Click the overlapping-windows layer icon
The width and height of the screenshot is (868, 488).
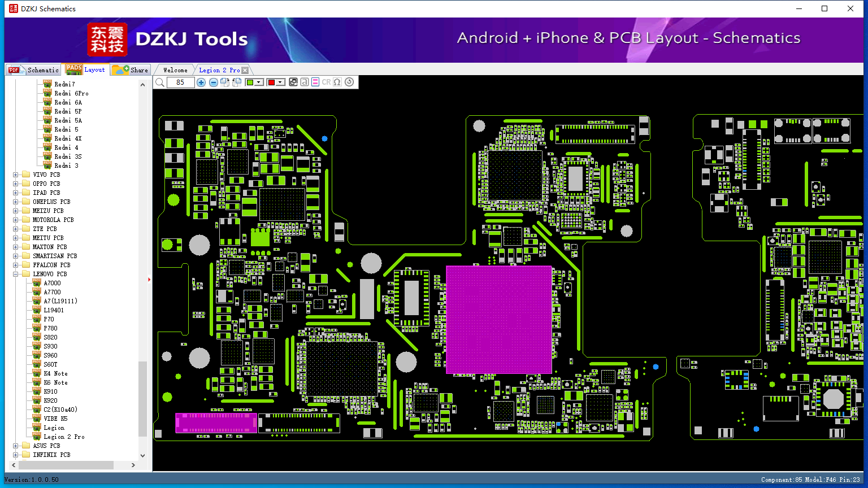point(293,82)
